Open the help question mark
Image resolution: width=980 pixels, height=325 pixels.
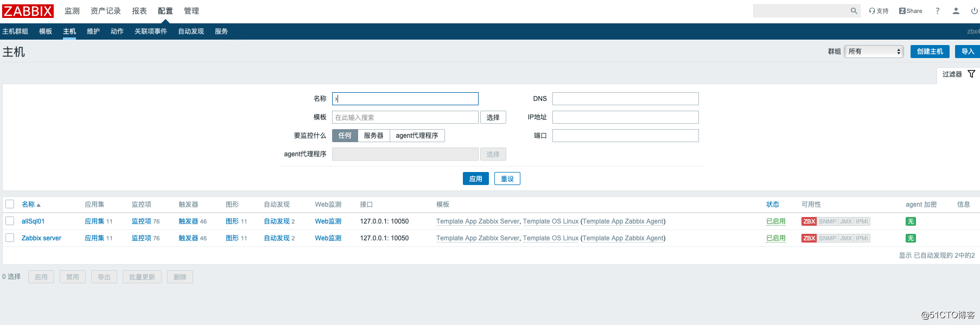click(937, 11)
